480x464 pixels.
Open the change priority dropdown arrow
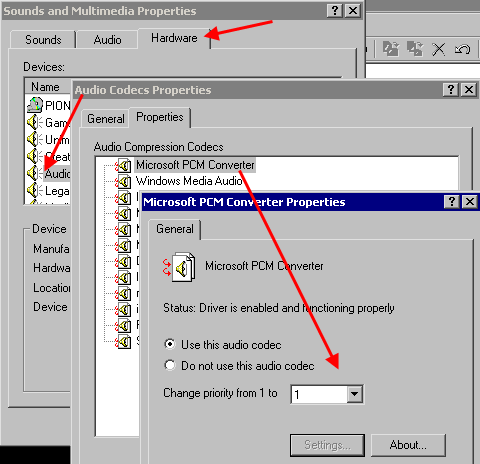tap(354, 394)
